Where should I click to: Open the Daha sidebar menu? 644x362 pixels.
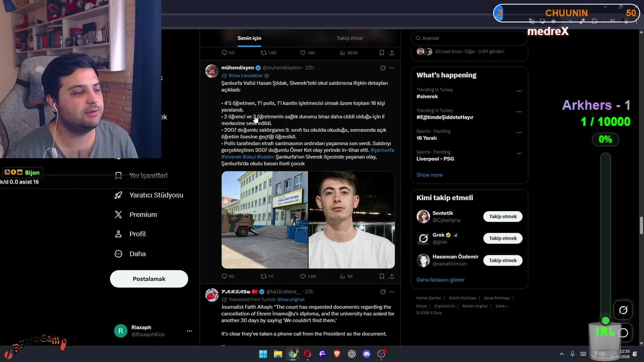pyautogui.click(x=130, y=254)
